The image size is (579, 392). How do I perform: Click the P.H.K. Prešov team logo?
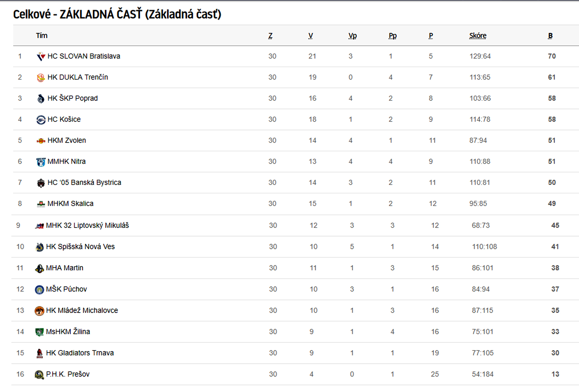[x=40, y=375]
